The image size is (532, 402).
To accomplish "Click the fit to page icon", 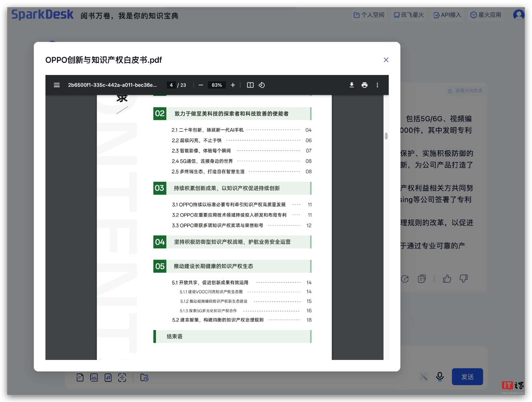I will 250,85.
